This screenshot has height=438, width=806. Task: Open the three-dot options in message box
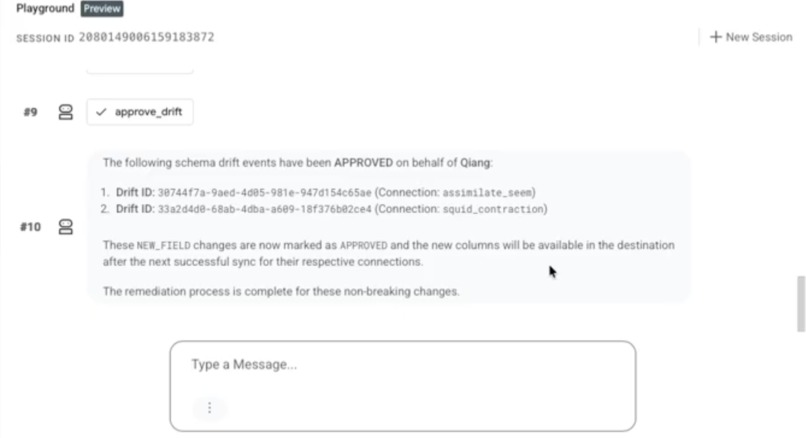[x=209, y=408]
